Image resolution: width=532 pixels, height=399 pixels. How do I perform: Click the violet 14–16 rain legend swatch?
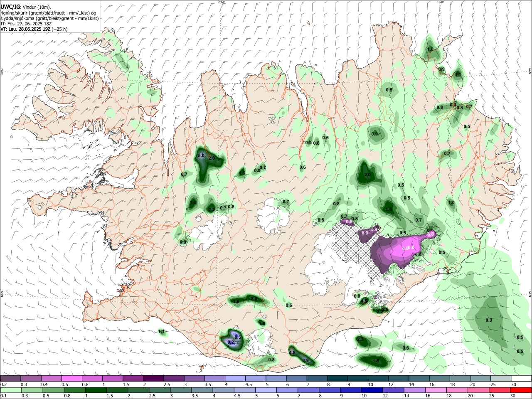click(x=415, y=390)
